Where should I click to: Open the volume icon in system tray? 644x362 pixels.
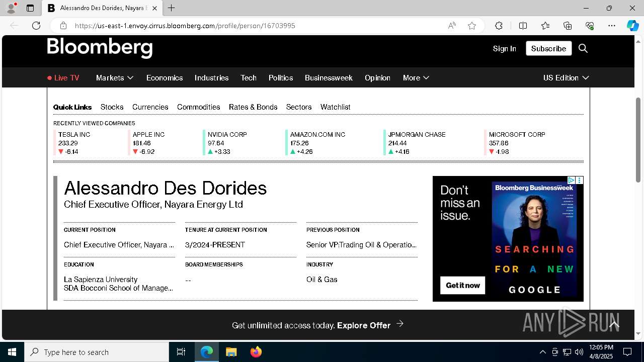[579, 352]
